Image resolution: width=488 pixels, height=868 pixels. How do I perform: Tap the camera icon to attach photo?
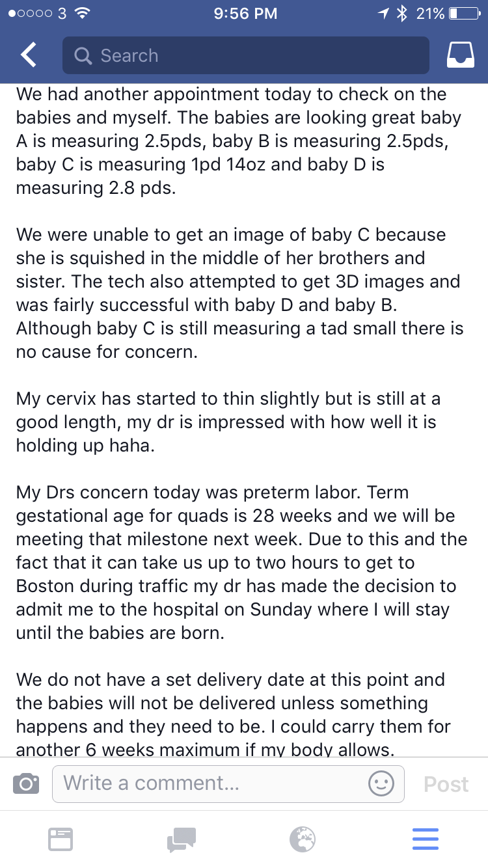(x=26, y=783)
